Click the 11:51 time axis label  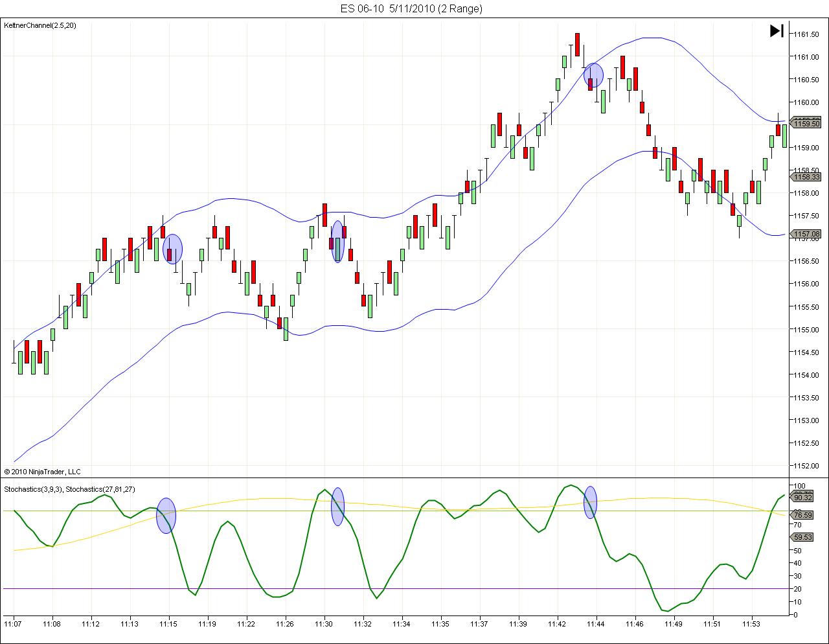(712, 624)
